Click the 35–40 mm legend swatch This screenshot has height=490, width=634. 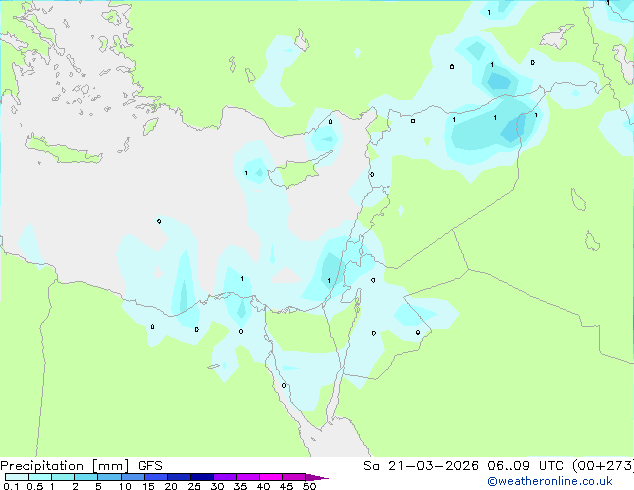coord(248,477)
